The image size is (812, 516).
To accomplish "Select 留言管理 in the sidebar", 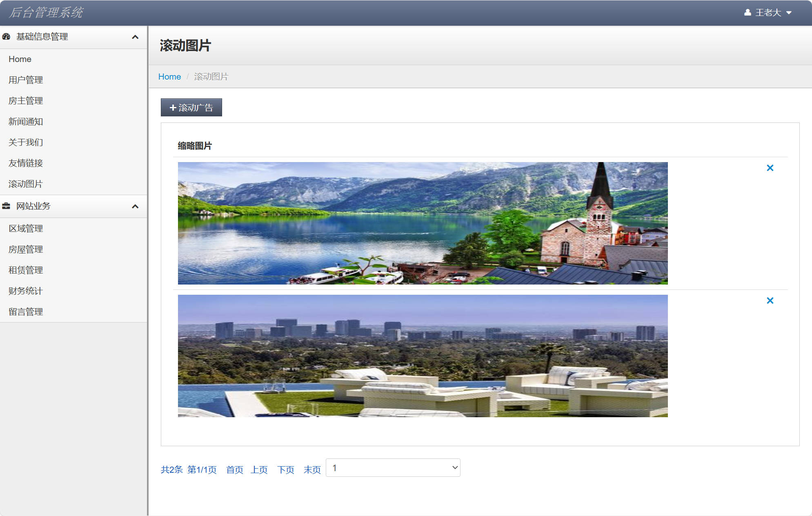I will (25, 312).
